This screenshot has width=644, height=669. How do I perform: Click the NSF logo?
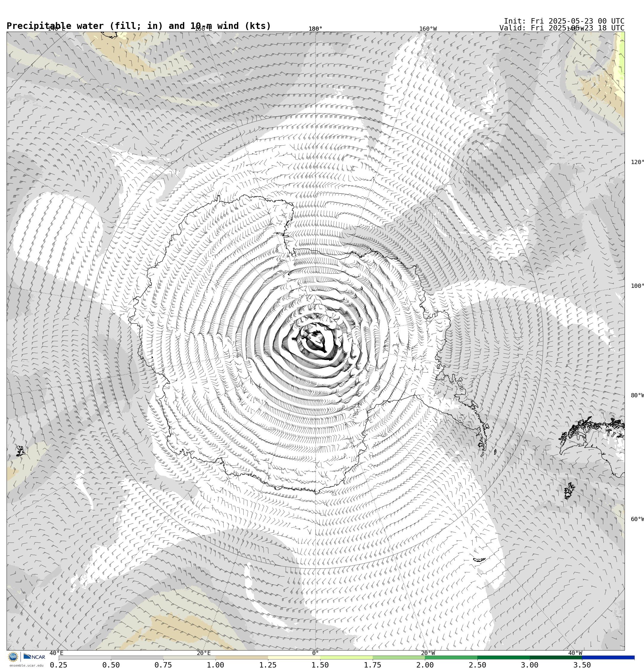(13, 656)
